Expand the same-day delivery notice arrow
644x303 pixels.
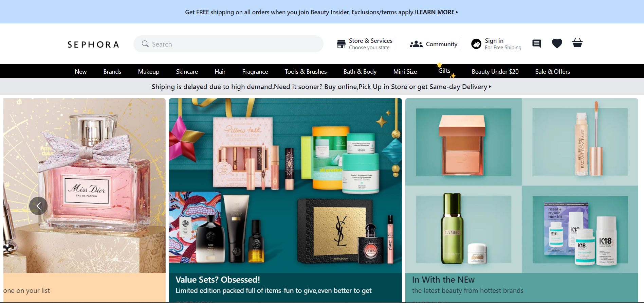[490, 87]
